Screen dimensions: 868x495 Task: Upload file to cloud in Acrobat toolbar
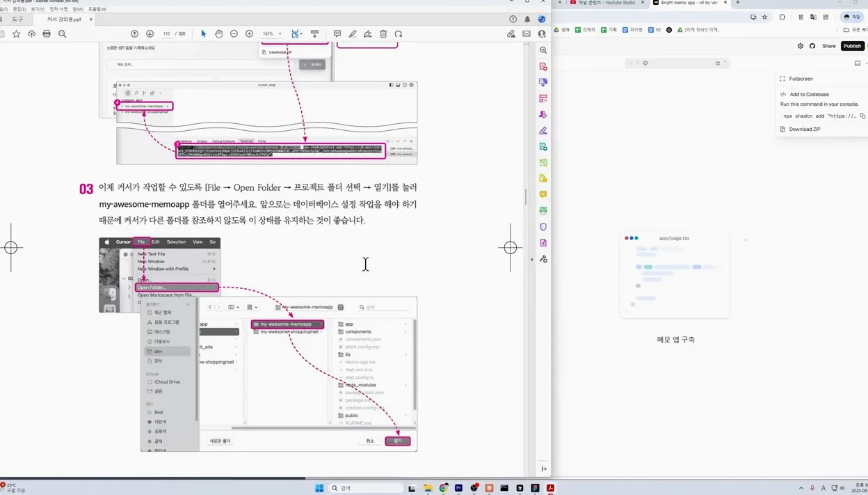tap(31, 33)
